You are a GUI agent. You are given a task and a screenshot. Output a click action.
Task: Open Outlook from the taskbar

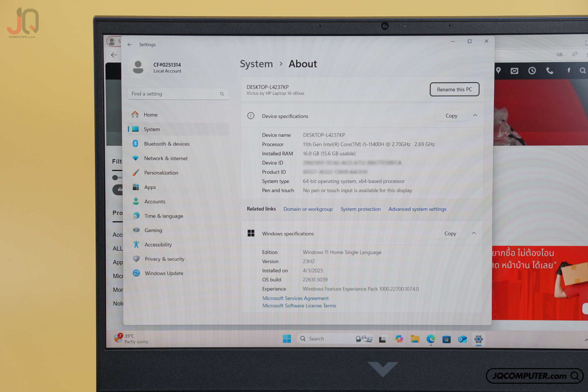pos(462,339)
